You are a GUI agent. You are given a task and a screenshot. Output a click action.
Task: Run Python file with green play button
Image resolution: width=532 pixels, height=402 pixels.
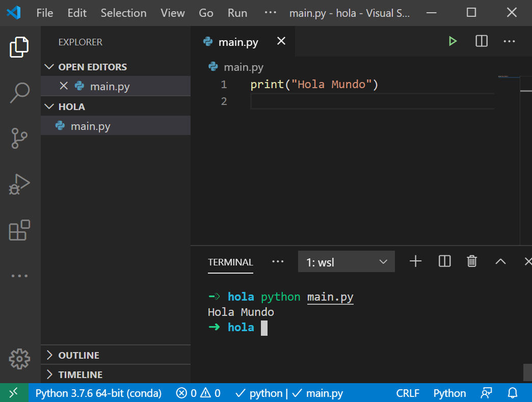pyautogui.click(x=453, y=41)
